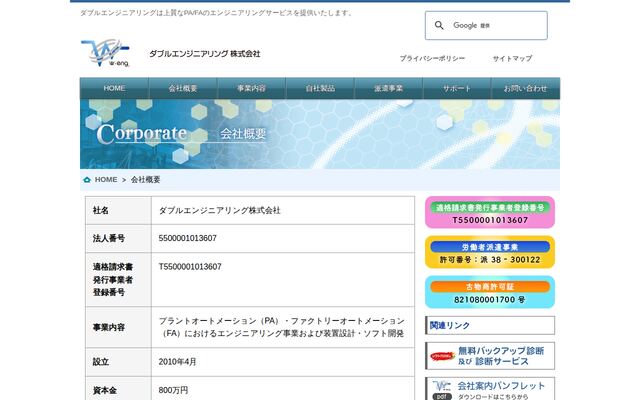Click the 800万円 value

[173, 390]
